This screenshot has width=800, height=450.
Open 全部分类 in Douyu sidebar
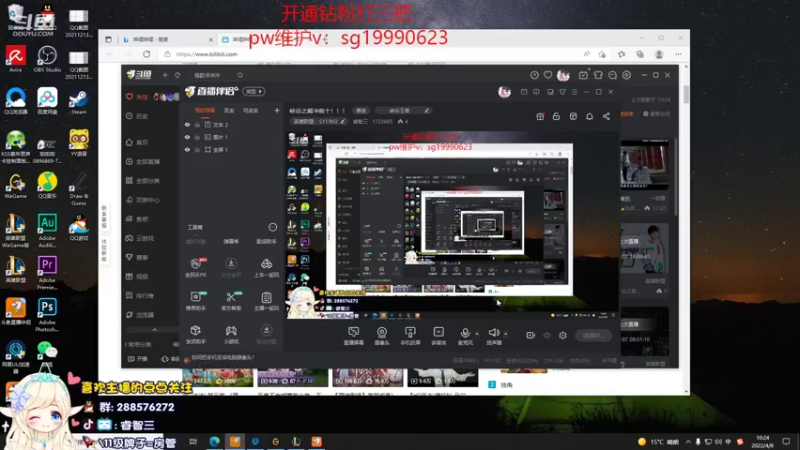[143, 181]
